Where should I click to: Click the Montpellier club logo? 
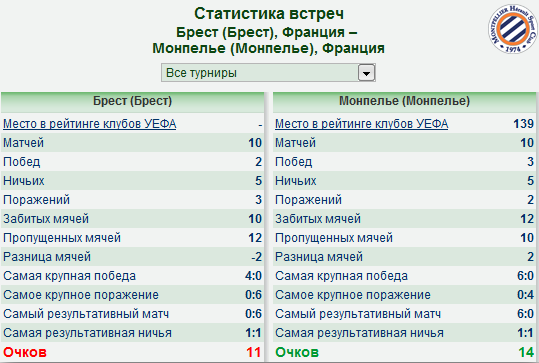coord(513,29)
